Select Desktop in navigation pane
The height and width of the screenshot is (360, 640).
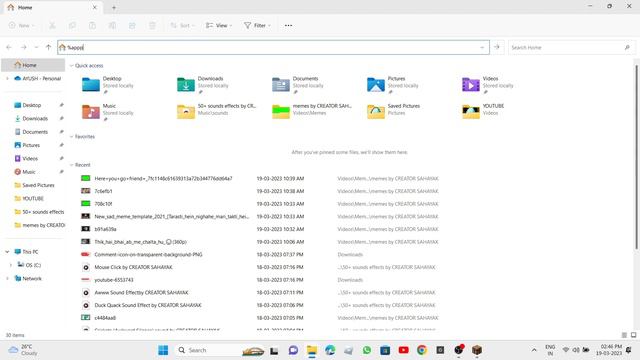pos(32,105)
